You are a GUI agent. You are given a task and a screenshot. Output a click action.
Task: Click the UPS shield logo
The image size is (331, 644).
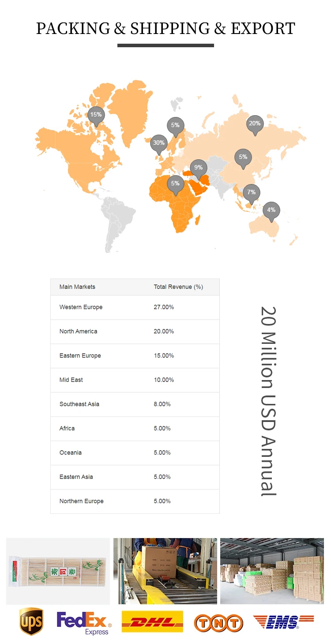[x=31, y=622]
